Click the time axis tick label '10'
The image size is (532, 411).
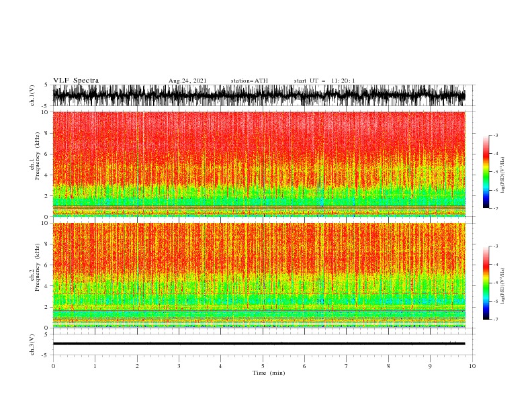coord(472,366)
